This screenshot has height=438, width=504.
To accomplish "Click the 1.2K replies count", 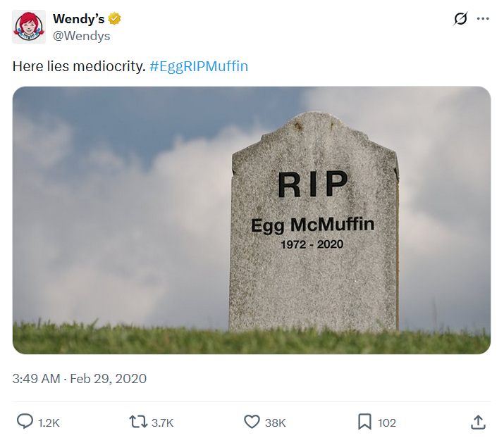I will click(x=49, y=423).
